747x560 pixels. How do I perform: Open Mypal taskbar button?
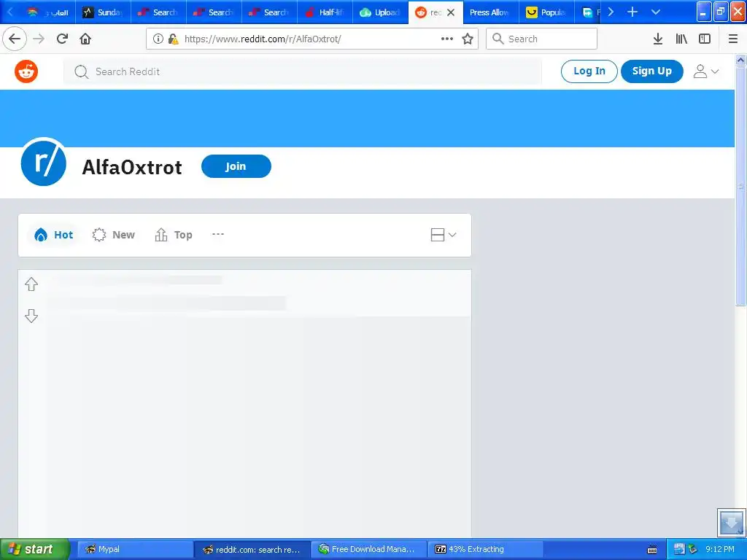135,549
